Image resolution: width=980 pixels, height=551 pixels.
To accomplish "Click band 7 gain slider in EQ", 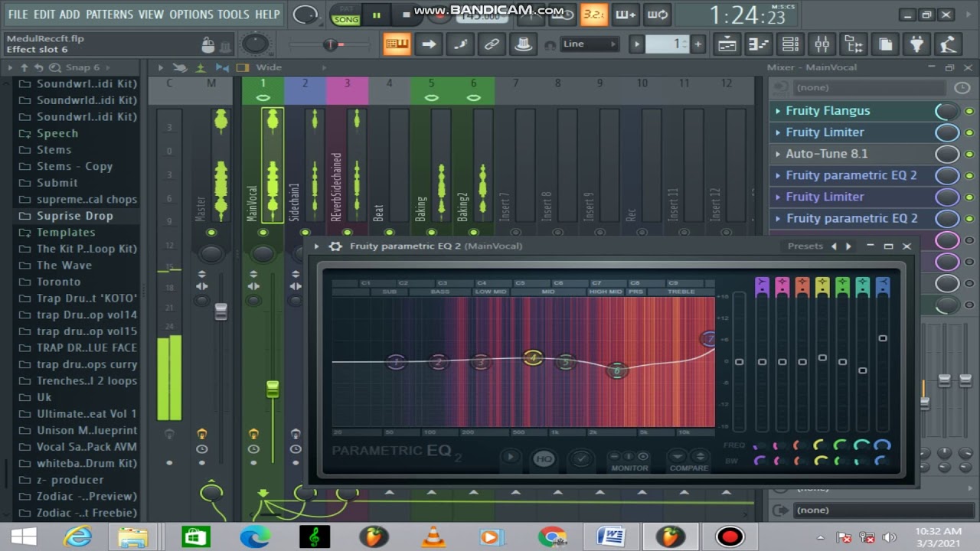I will coord(883,338).
